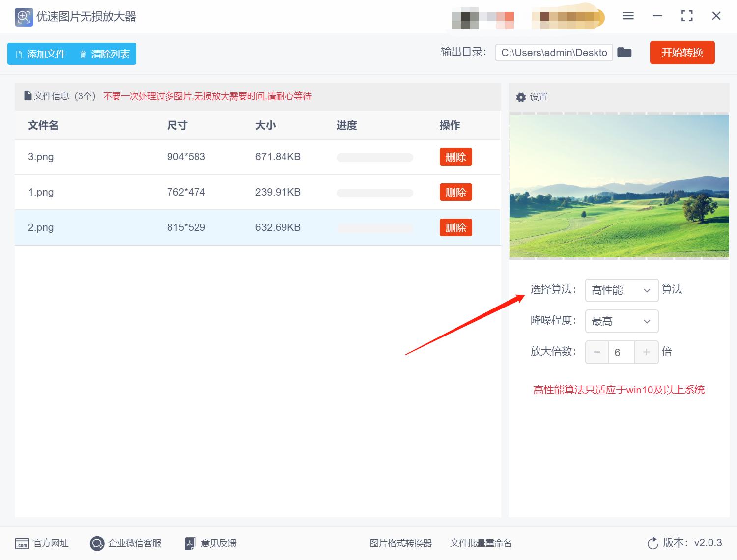Open the 选择算法 algorithm dropdown
This screenshot has height=560, width=737.
coord(621,290)
